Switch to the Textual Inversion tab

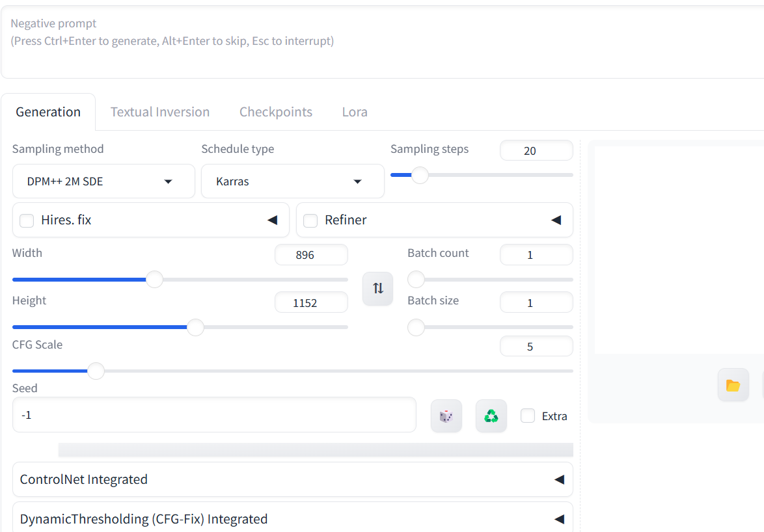point(160,112)
